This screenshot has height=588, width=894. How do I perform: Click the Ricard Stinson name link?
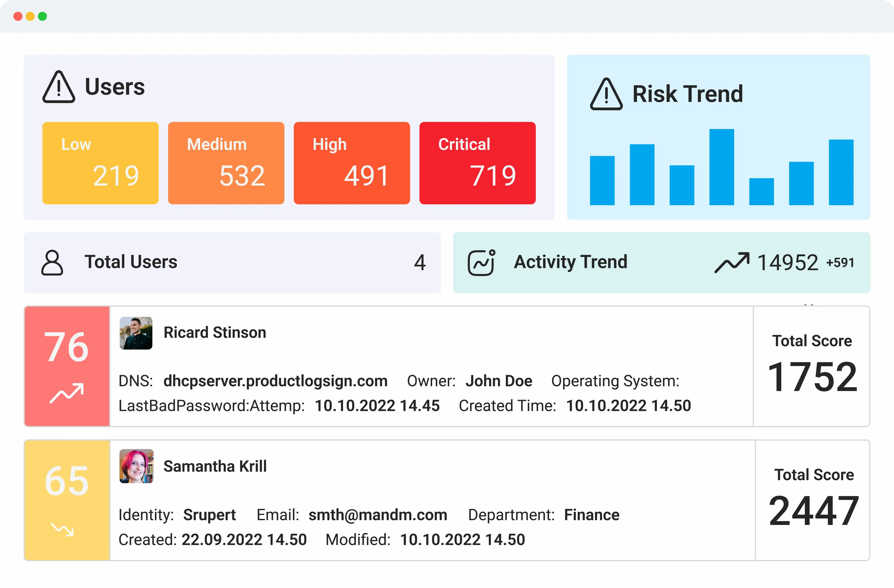click(x=215, y=333)
